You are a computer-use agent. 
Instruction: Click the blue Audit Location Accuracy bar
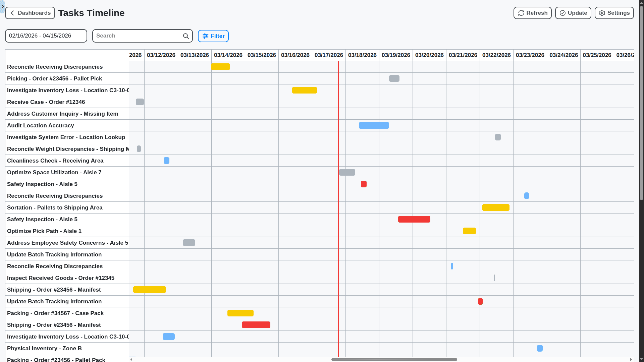(374, 125)
